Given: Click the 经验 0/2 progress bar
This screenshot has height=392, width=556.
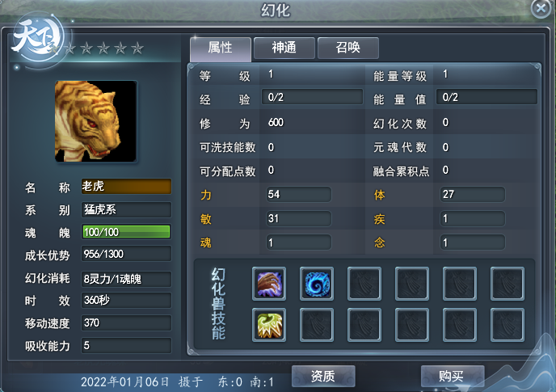Looking at the screenshot, I should [312, 97].
